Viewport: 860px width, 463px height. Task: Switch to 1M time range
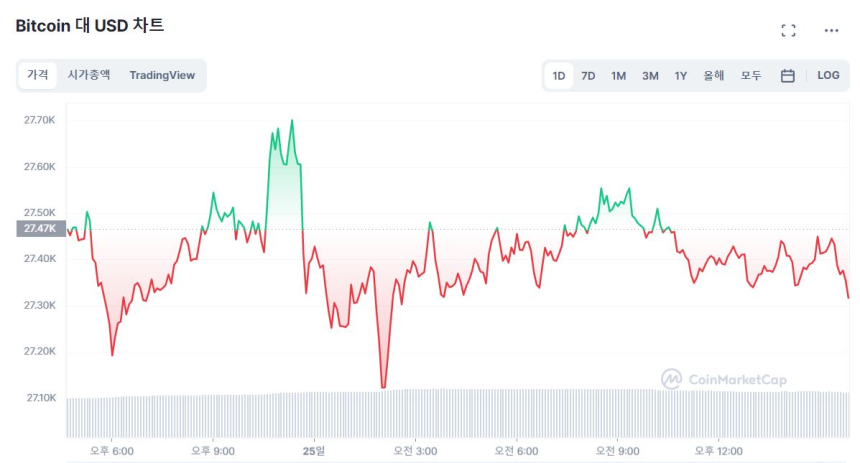[618, 75]
